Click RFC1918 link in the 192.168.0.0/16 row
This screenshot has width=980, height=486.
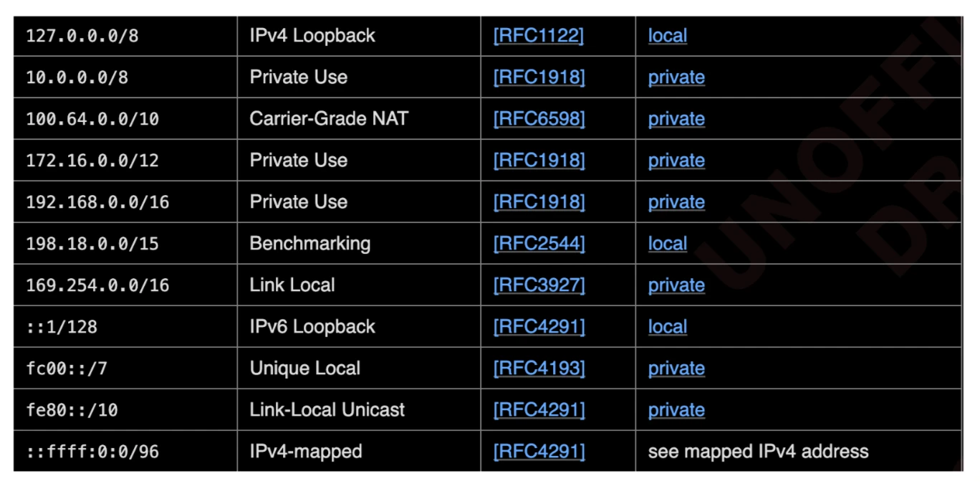pyautogui.click(x=539, y=202)
